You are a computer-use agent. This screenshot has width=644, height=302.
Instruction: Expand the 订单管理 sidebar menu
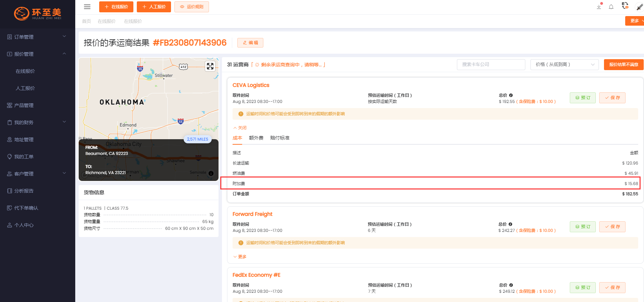(37, 37)
